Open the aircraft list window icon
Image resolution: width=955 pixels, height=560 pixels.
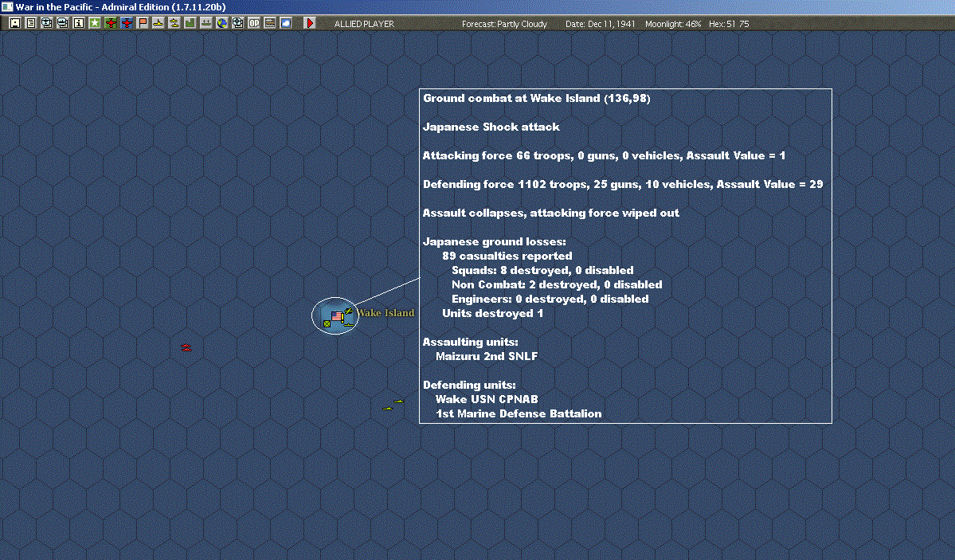[x=46, y=23]
